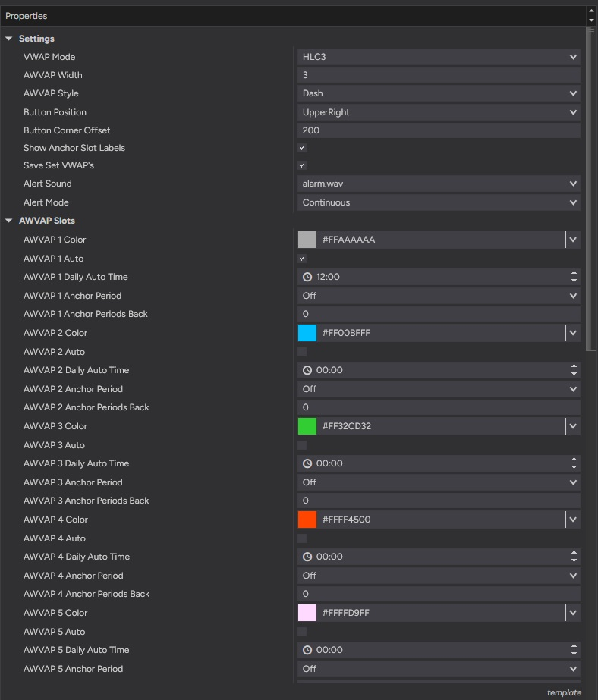The height and width of the screenshot is (700, 598).
Task: Click the Button Corner Offset input field
Action: click(x=439, y=130)
